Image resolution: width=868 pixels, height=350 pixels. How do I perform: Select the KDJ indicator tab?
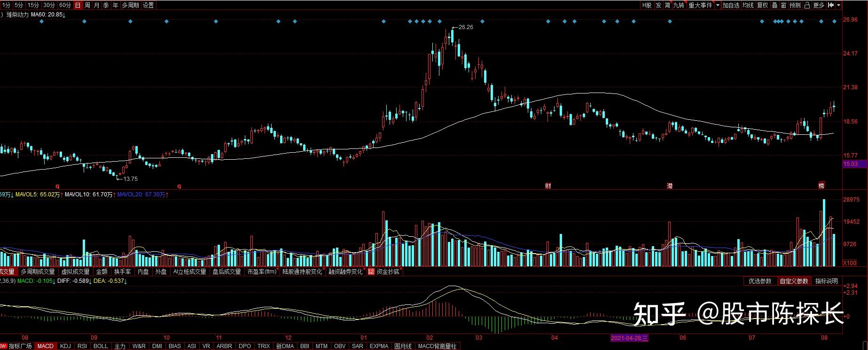tap(65, 346)
